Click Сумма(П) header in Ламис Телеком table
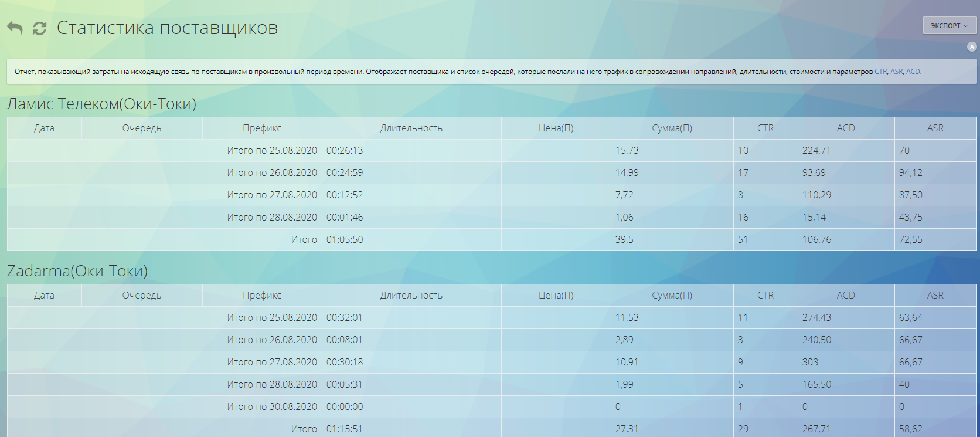Screen dimensions: 980x437 coord(672,128)
